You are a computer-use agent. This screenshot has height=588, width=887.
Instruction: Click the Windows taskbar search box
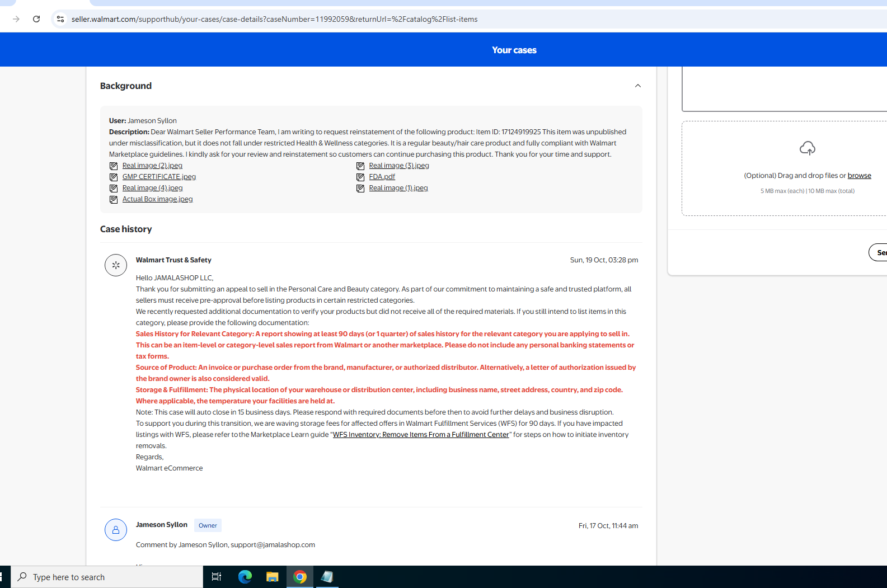coord(107,577)
